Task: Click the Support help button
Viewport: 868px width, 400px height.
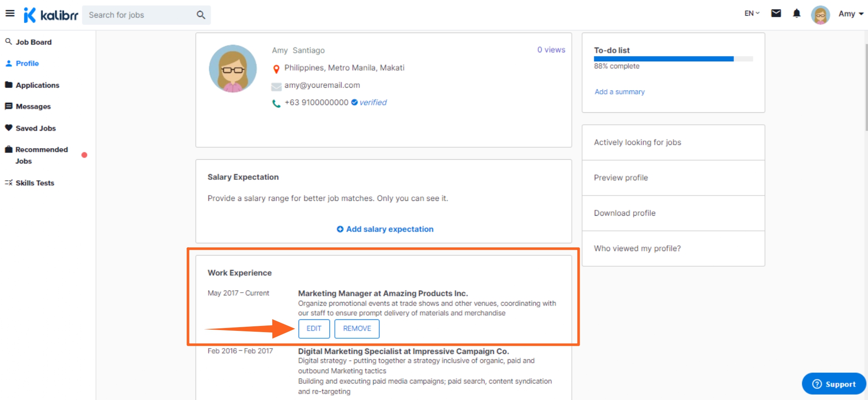Action: tap(833, 384)
